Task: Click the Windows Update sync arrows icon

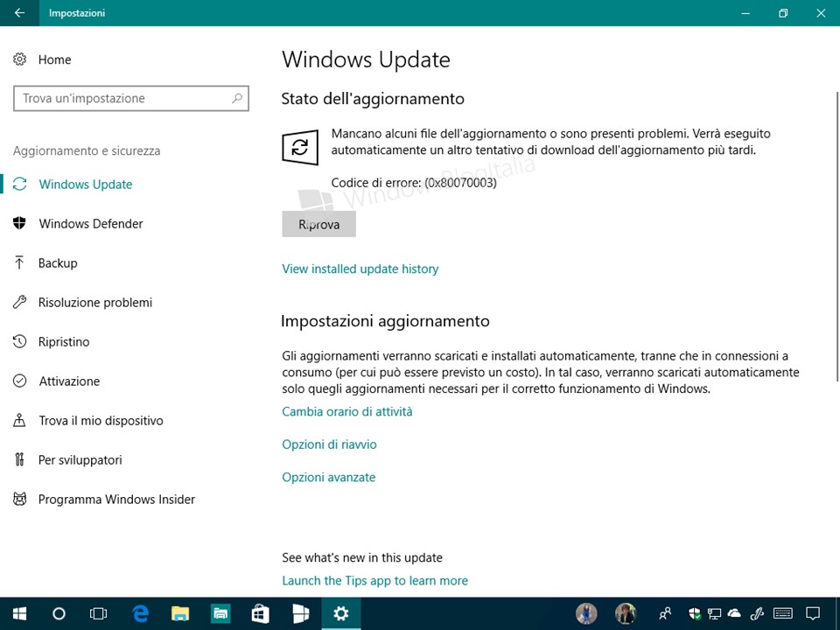Action: pyautogui.click(x=20, y=184)
